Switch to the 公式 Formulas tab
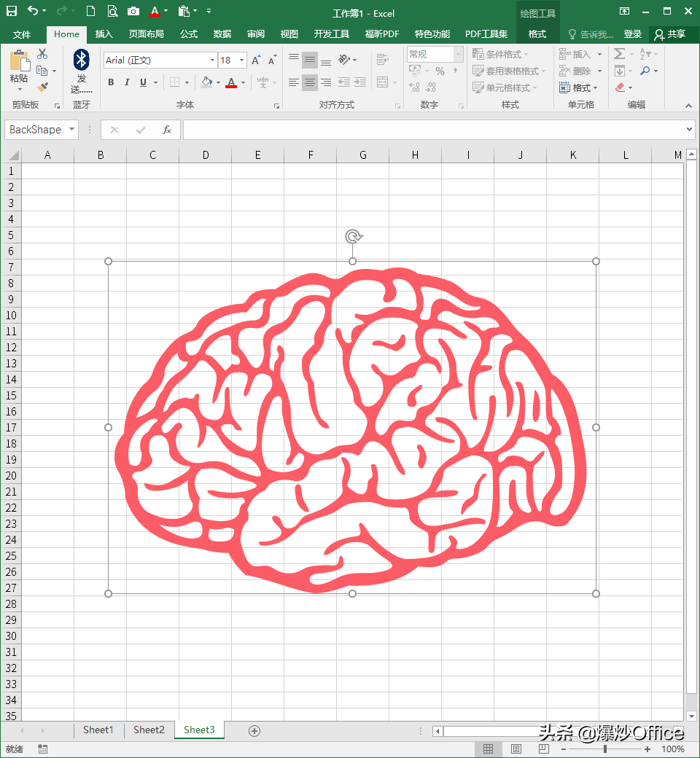700x758 pixels. click(189, 34)
